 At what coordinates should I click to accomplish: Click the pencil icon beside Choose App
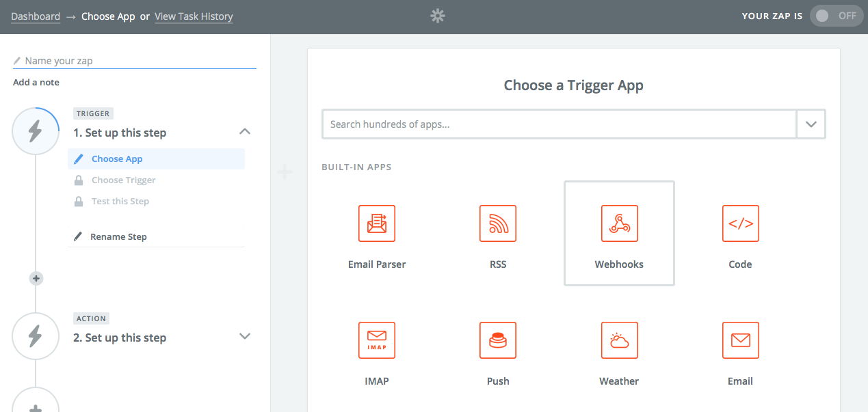coord(79,159)
